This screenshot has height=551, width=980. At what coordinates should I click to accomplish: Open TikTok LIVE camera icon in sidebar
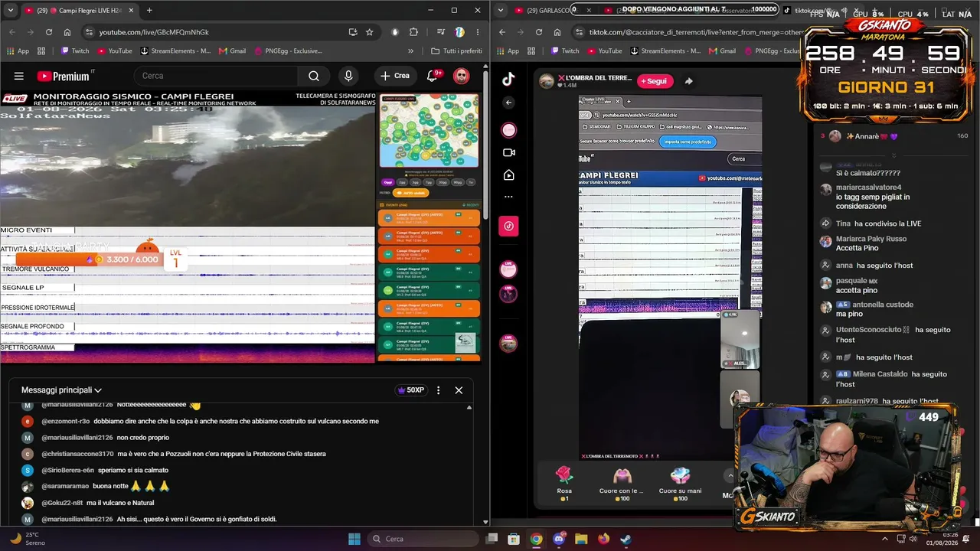pos(508,153)
